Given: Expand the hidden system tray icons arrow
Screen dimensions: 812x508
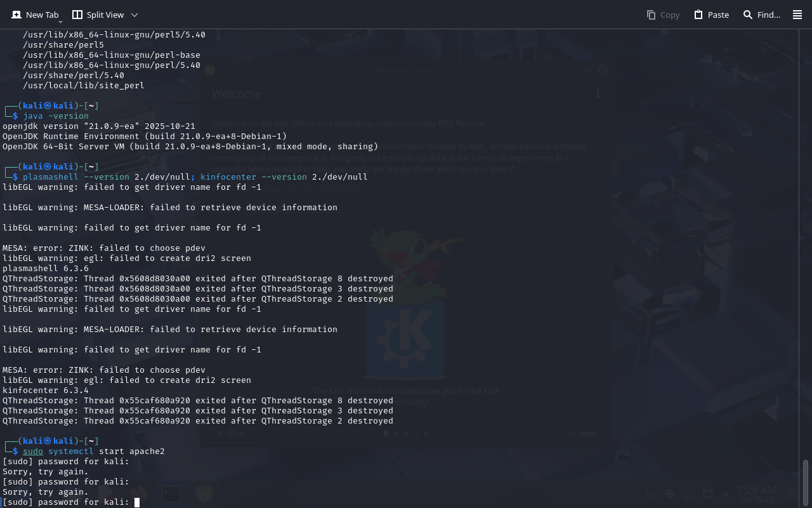Looking at the screenshot, I should (x=726, y=494).
